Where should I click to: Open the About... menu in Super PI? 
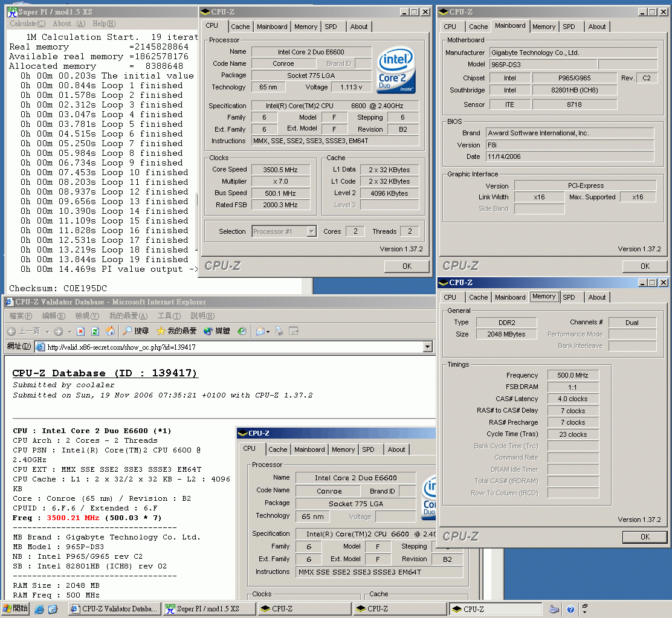coord(69,24)
